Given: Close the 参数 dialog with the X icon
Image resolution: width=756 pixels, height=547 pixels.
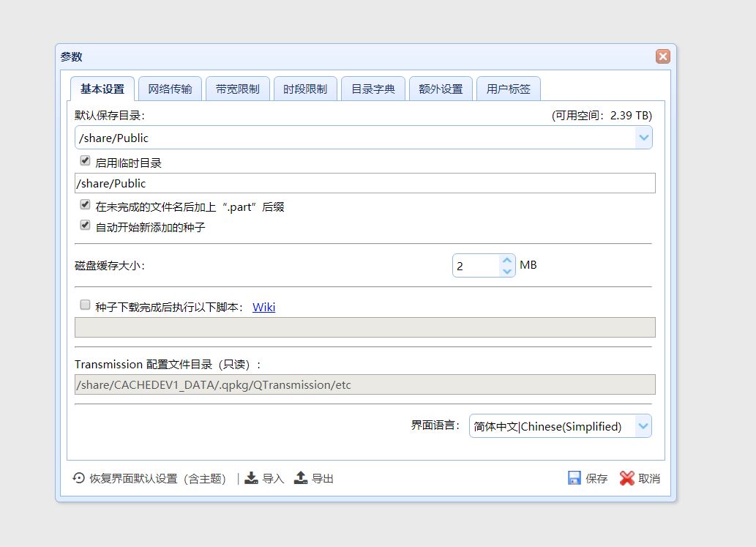Looking at the screenshot, I should [x=662, y=56].
